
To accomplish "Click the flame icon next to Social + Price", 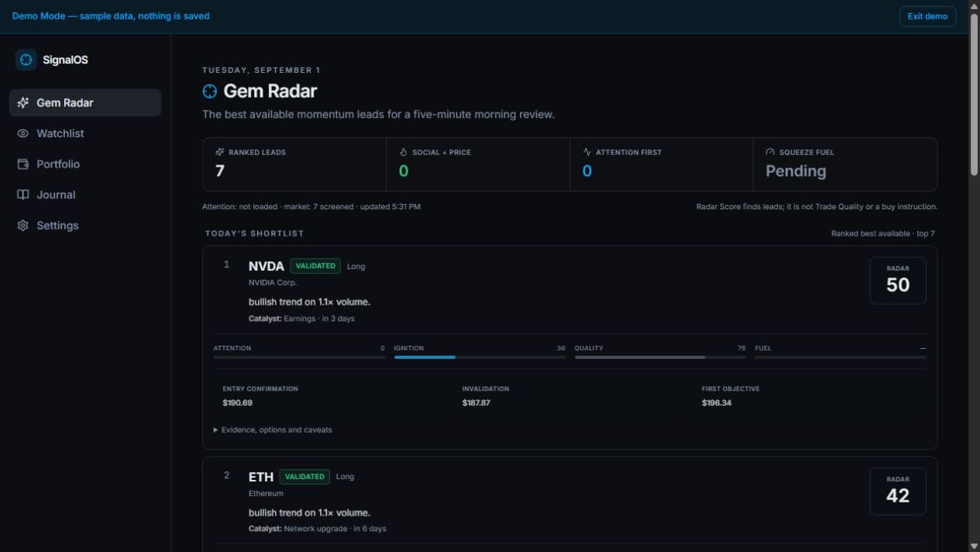I will click(403, 152).
